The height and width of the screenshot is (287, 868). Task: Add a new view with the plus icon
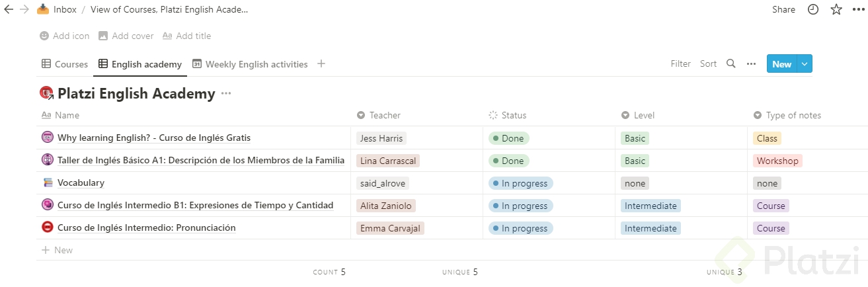pyautogui.click(x=321, y=64)
